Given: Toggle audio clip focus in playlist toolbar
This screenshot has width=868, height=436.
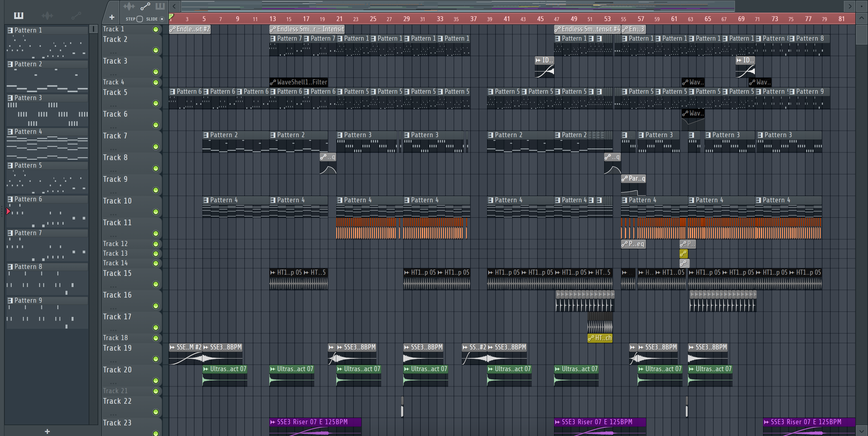Looking at the screenshot, I should (x=129, y=6).
